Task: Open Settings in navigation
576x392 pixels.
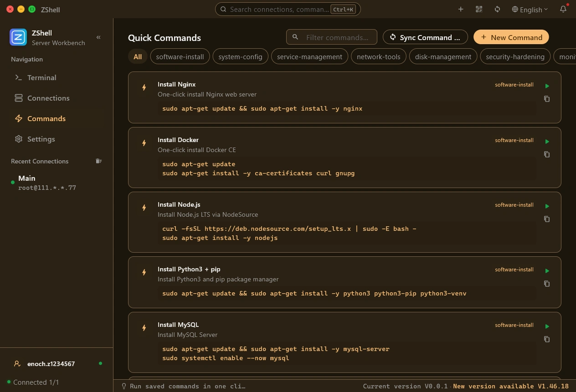Action: [x=57, y=139]
